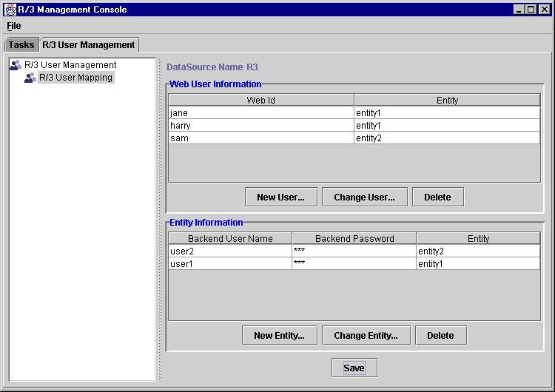Click the R/3 User Mapping node icon
This screenshot has width=555, height=392.
coord(30,78)
